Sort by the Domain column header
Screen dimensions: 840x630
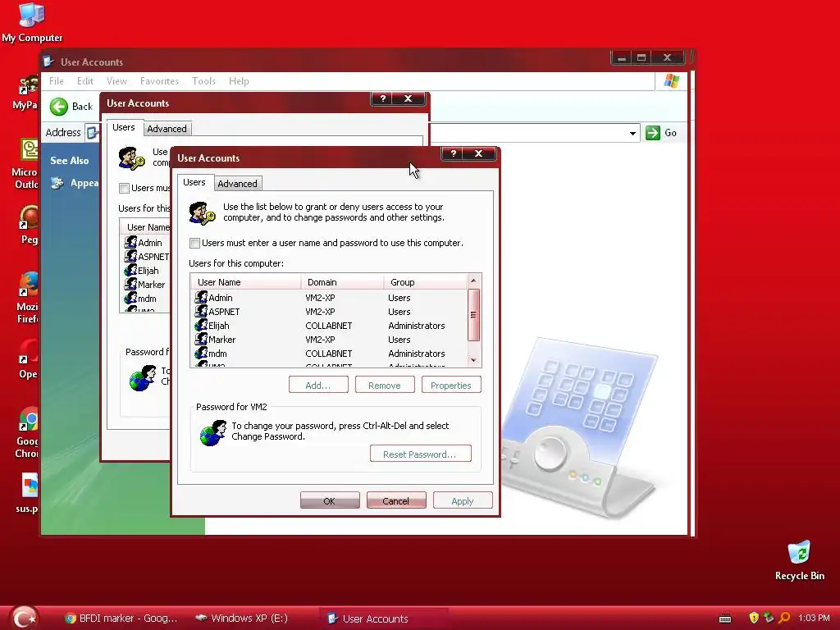coord(342,282)
